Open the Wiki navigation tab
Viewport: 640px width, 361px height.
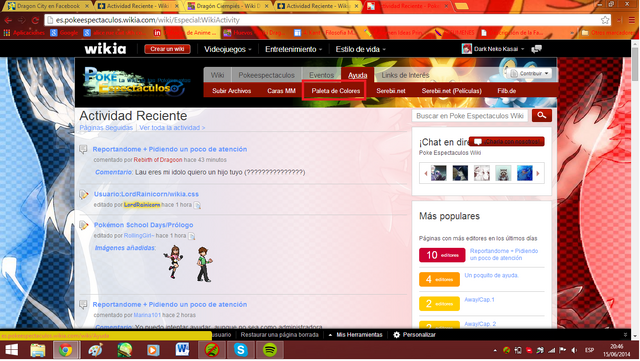pyautogui.click(x=218, y=75)
